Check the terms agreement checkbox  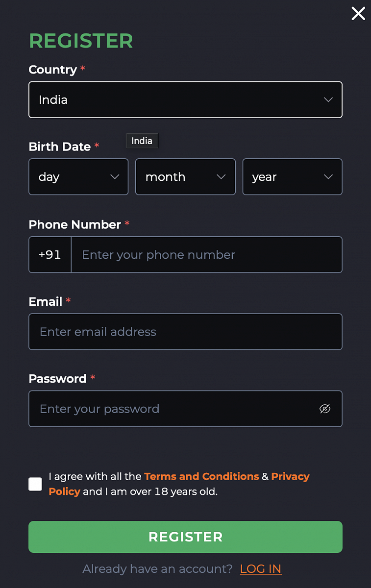click(x=35, y=484)
